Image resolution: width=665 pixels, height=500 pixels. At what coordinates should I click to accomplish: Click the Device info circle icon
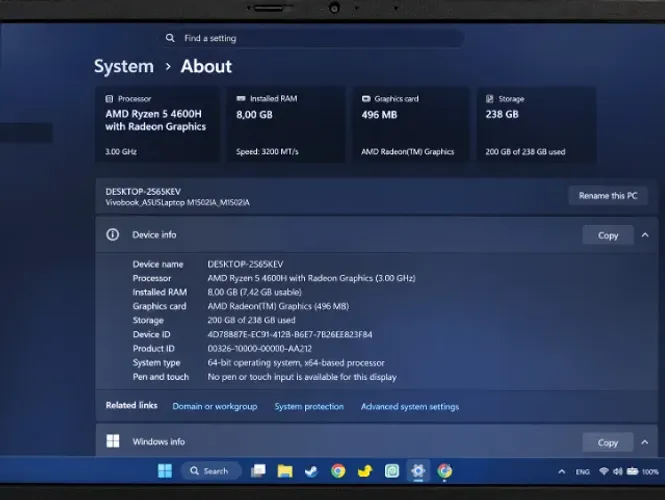(x=112, y=235)
